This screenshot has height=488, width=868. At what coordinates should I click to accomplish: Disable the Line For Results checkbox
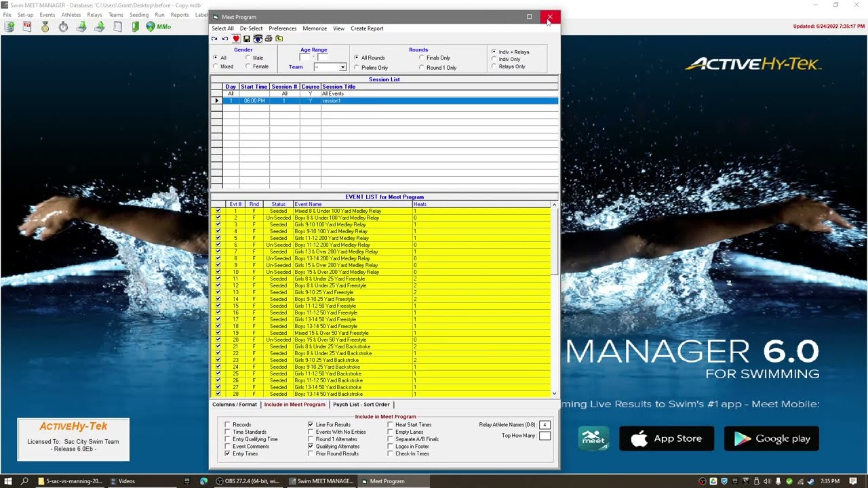pos(311,425)
